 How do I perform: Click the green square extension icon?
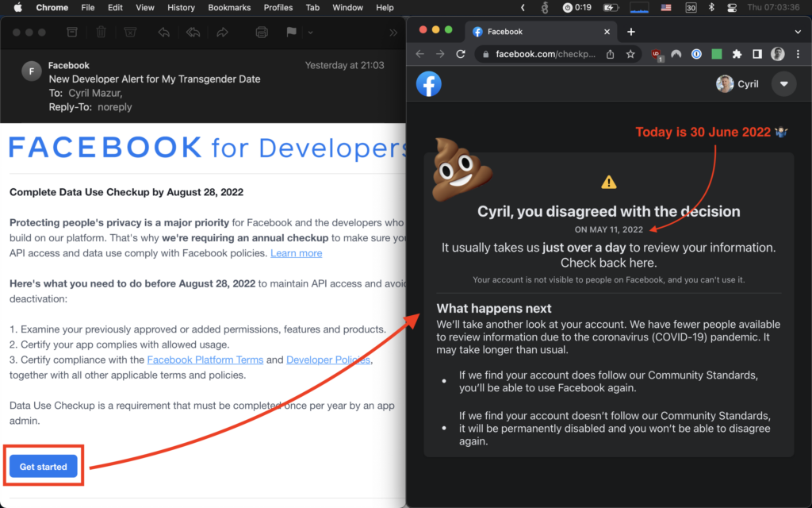717,54
